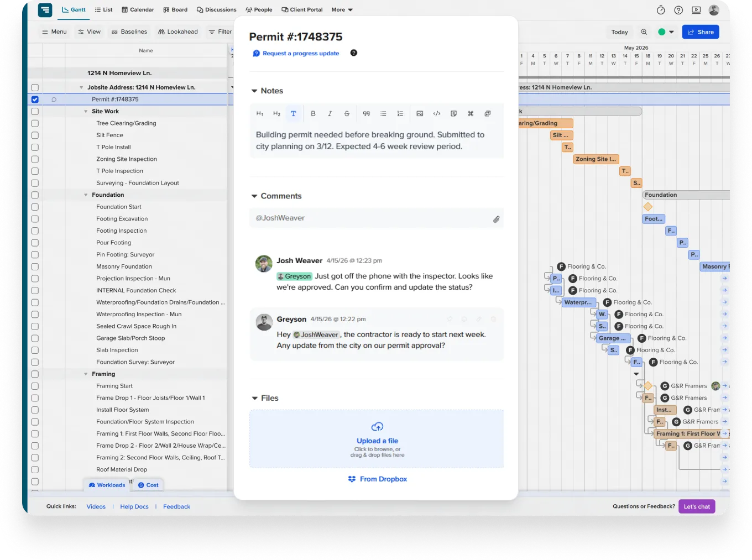The width and height of the screenshot is (752, 560).
Task: Collapse the Jobsite Address group
Action: 81,87
